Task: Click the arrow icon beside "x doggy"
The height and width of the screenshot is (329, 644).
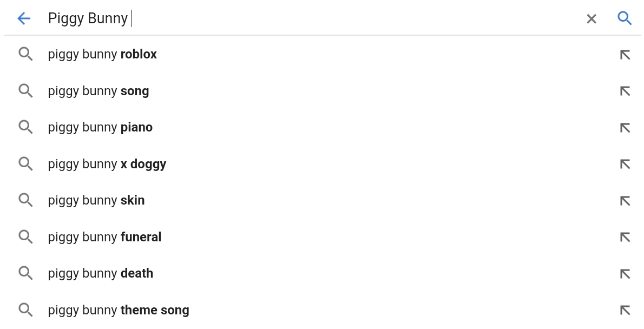Action: 625,164
